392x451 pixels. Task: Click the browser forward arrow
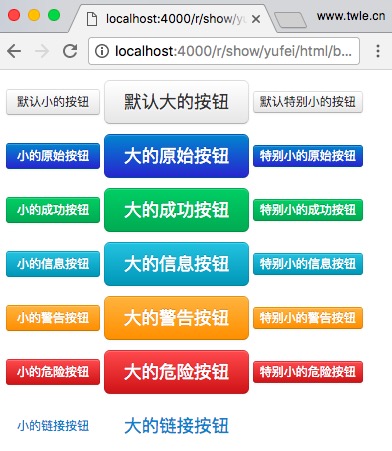[x=42, y=51]
